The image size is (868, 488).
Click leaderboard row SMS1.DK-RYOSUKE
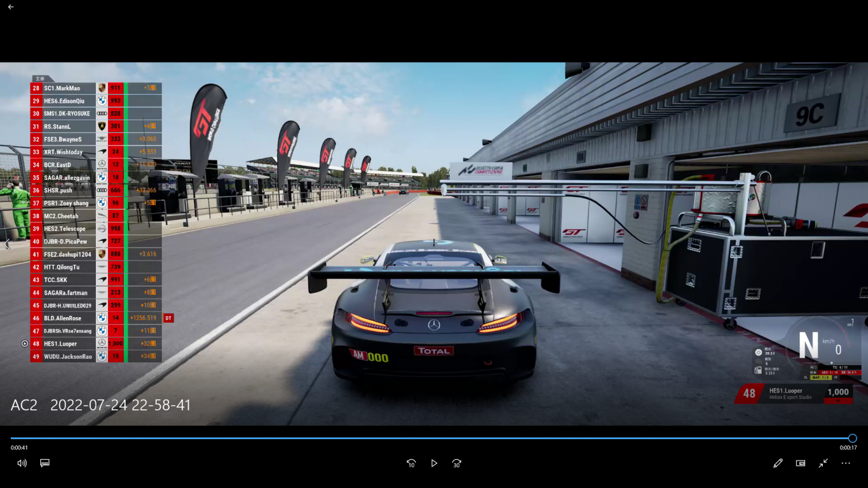point(96,114)
